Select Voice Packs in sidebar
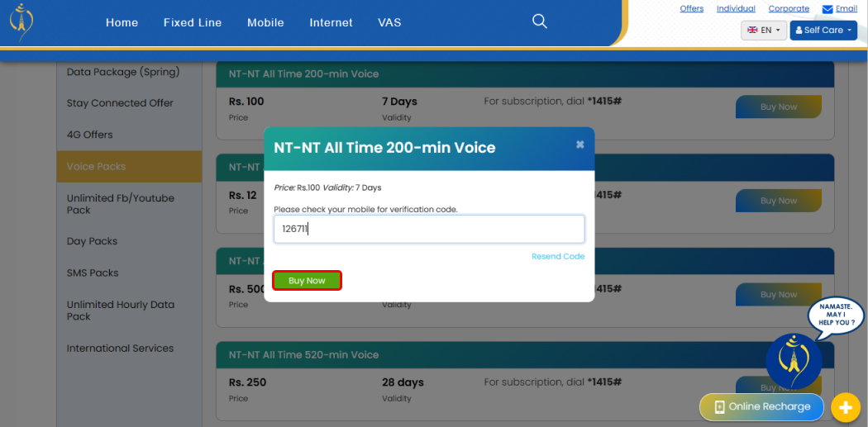 (x=129, y=167)
